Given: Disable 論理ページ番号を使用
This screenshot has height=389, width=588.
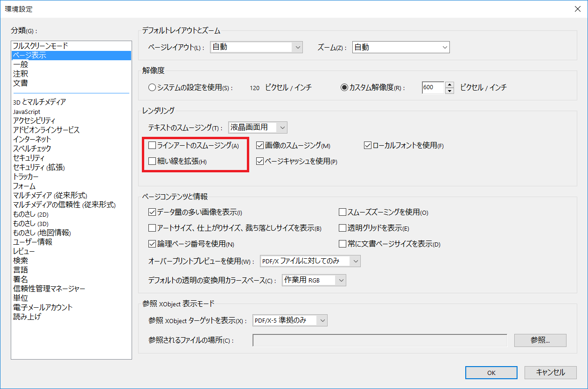Looking at the screenshot, I should click(x=152, y=244).
